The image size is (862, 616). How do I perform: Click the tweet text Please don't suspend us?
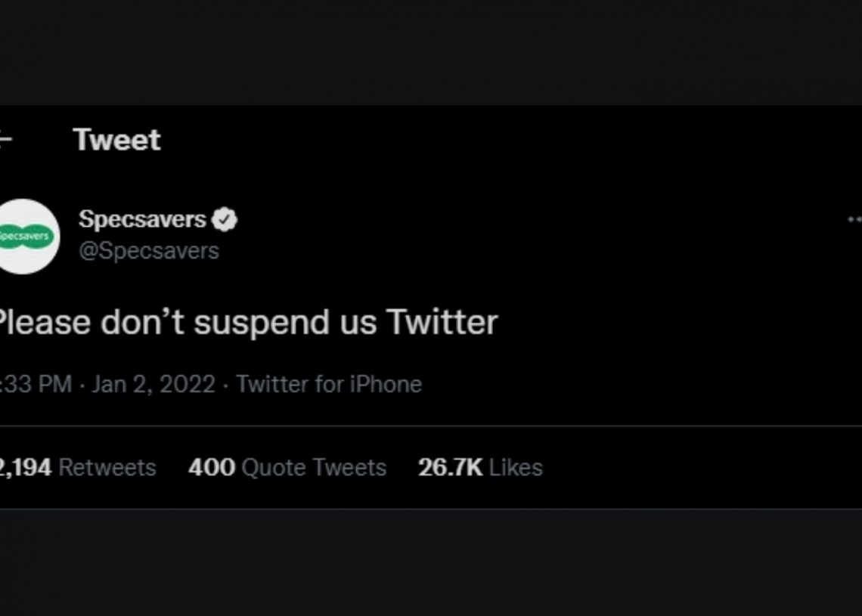pos(188,322)
